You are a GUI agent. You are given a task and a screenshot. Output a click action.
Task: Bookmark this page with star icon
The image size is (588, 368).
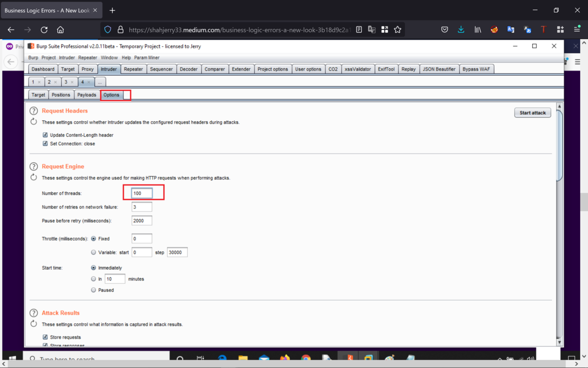[x=397, y=30]
